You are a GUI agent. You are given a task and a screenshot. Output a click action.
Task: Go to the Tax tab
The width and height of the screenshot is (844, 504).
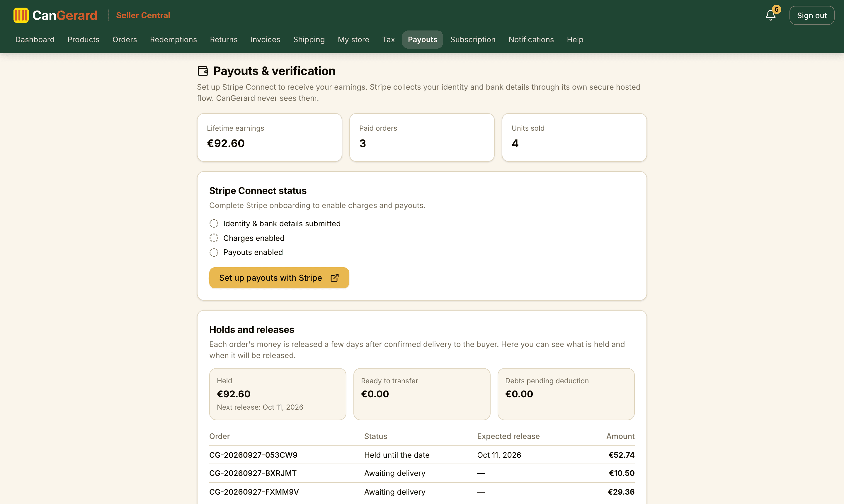click(x=389, y=39)
